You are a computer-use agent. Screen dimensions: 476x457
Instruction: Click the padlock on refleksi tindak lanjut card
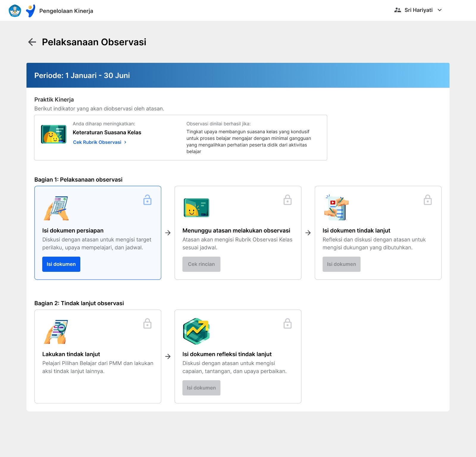pyautogui.click(x=287, y=323)
